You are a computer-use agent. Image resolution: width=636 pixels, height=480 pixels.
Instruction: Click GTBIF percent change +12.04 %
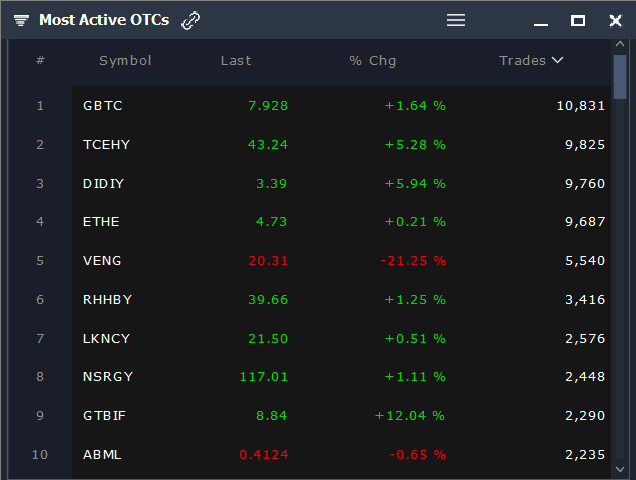click(x=410, y=416)
